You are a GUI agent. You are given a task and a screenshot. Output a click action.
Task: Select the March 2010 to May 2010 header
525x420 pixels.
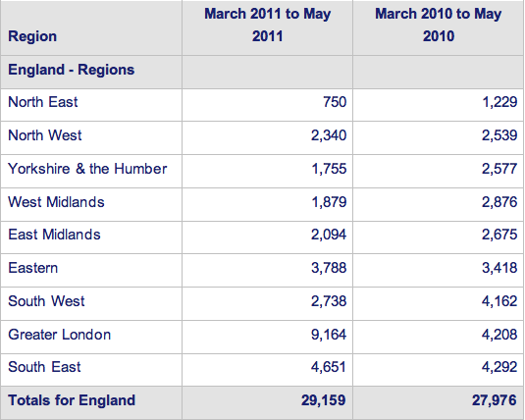[x=439, y=26]
